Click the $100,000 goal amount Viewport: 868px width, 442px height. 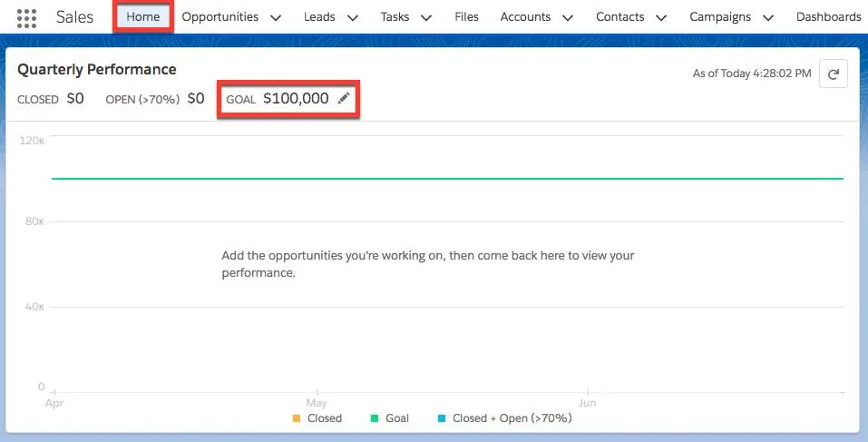click(x=297, y=99)
